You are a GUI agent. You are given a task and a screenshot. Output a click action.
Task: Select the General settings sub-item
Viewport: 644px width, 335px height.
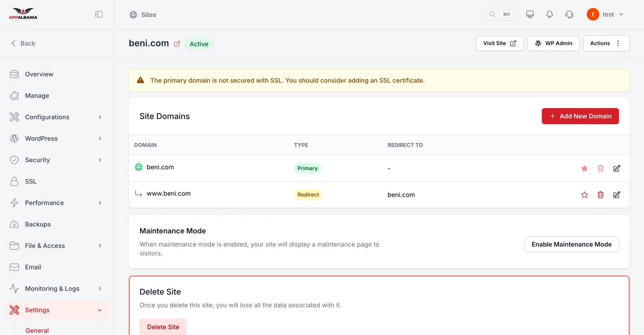pos(37,331)
